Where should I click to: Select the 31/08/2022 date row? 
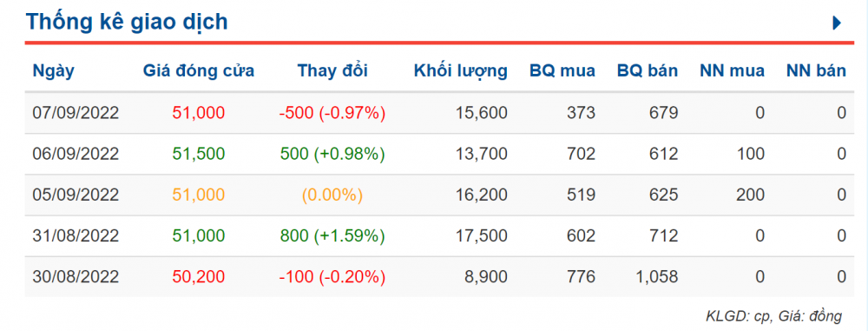439,235
